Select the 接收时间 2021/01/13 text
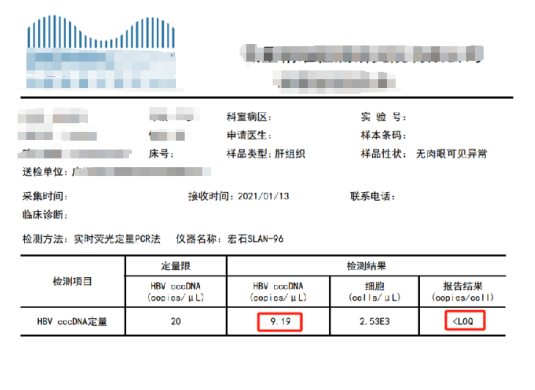The height and width of the screenshot is (390, 535). 238,196
